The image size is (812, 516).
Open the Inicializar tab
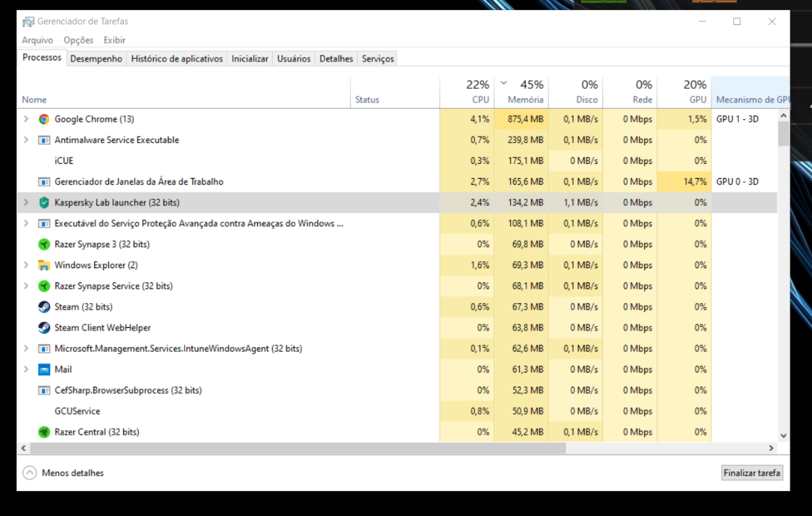click(250, 59)
